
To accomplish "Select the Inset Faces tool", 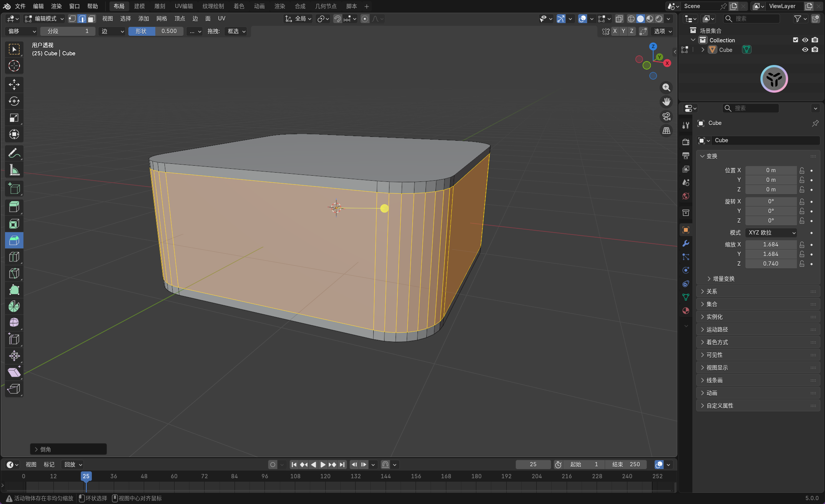I will coord(14,224).
